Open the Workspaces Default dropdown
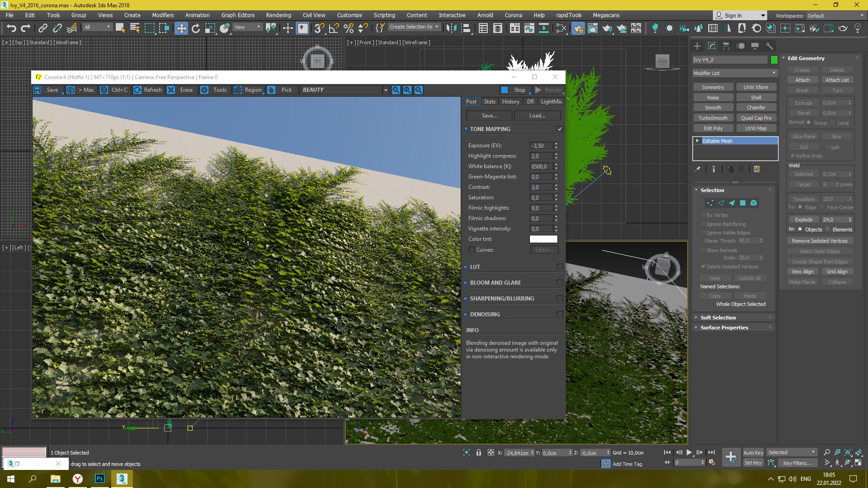This screenshot has width=868, height=488. click(835, 15)
